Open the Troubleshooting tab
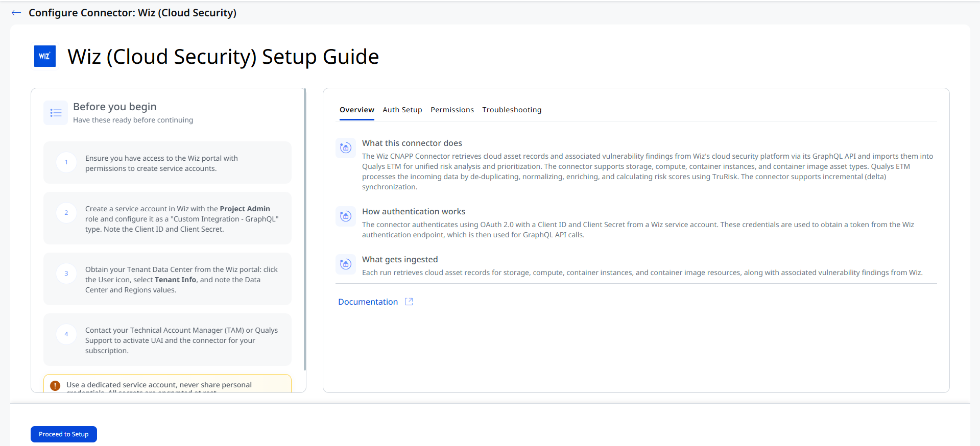This screenshot has width=980, height=446. (512, 110)
